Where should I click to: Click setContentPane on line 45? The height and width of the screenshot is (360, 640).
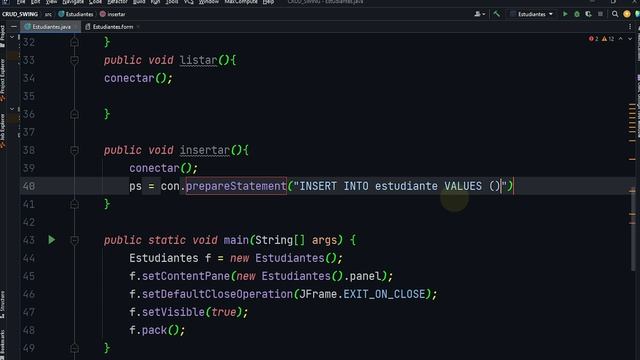[186, 276]
